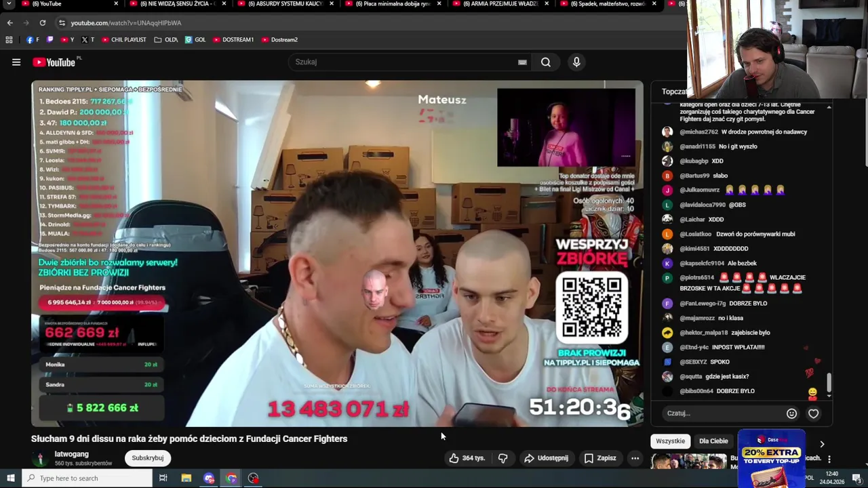Open Task View on the taskbar

(163, 479)
